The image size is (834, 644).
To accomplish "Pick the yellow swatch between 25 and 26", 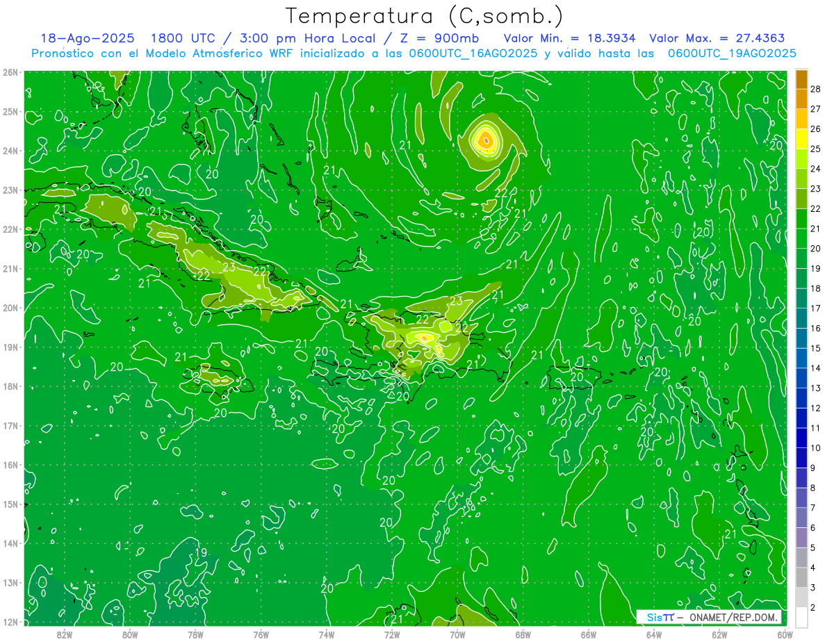I will [x=801, y=139].
